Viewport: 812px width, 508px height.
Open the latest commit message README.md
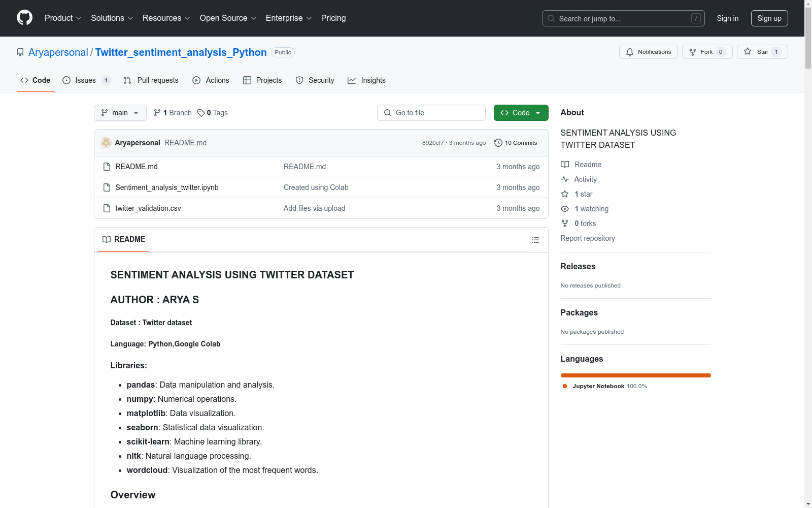pyautogui.click(x=185, y=143)
